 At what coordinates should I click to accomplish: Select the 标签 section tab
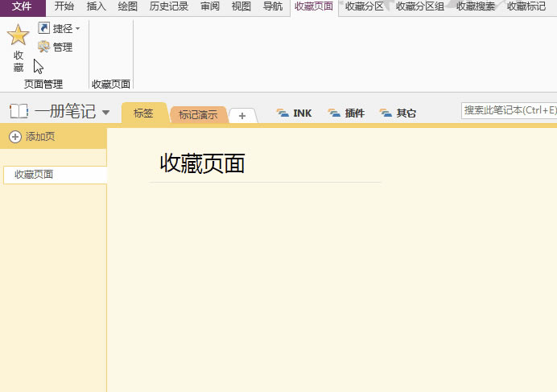143,113
